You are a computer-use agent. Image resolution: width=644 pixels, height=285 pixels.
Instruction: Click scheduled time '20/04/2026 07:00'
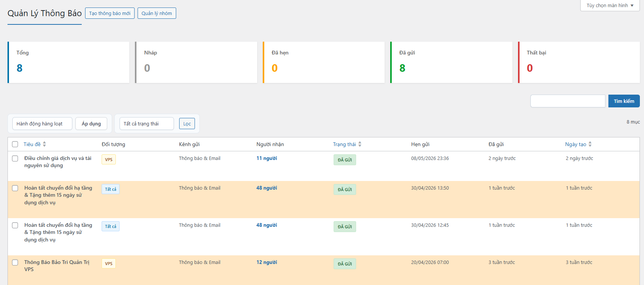tap(430, 262)
